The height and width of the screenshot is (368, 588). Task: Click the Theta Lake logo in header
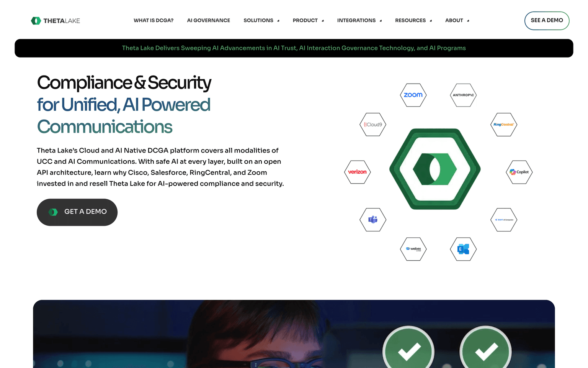(56, 21)
